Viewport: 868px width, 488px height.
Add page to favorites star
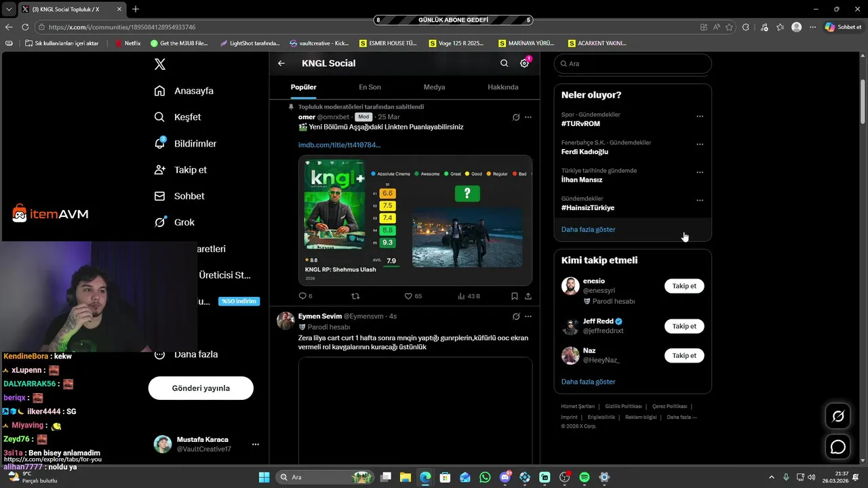pyautogui.click(x=730, y=27)
